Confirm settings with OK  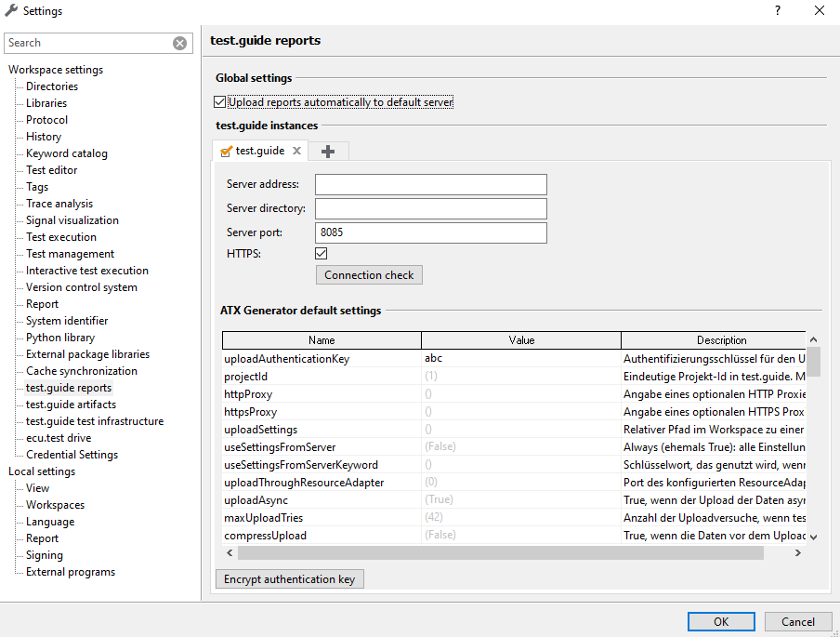click(721, 621)
